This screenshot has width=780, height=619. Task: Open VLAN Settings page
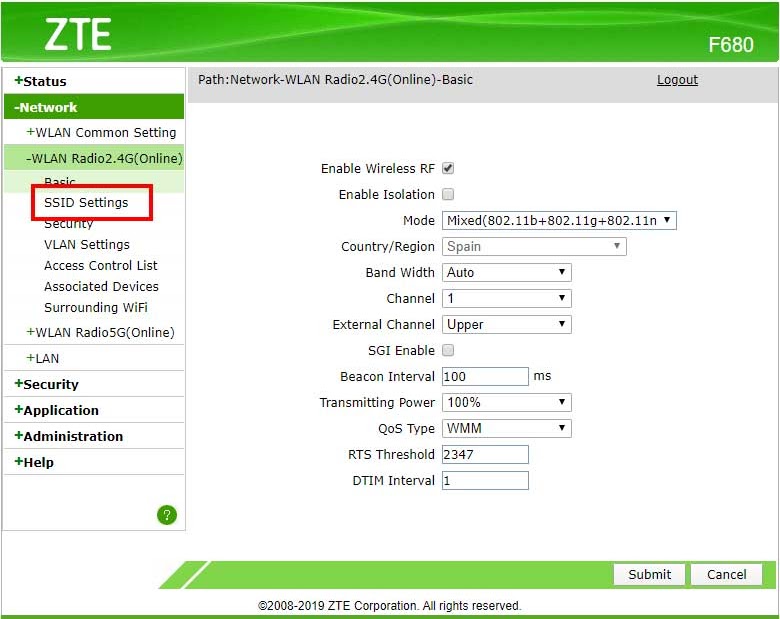click(x=87, y=244)
